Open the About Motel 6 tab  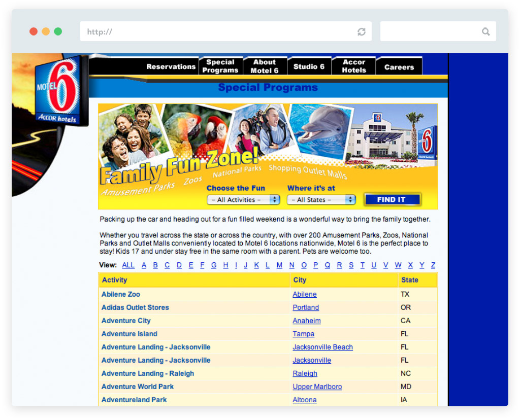click(264, 66)
